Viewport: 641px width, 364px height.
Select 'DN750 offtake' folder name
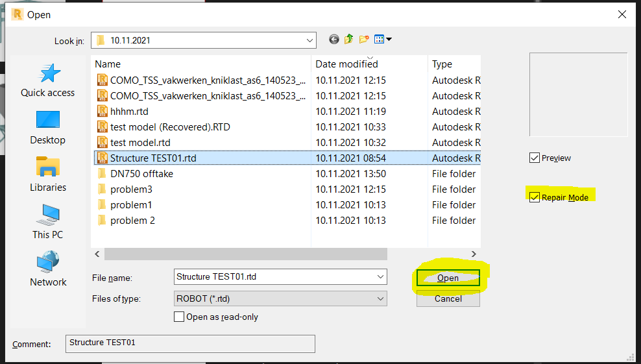(141, 173)
